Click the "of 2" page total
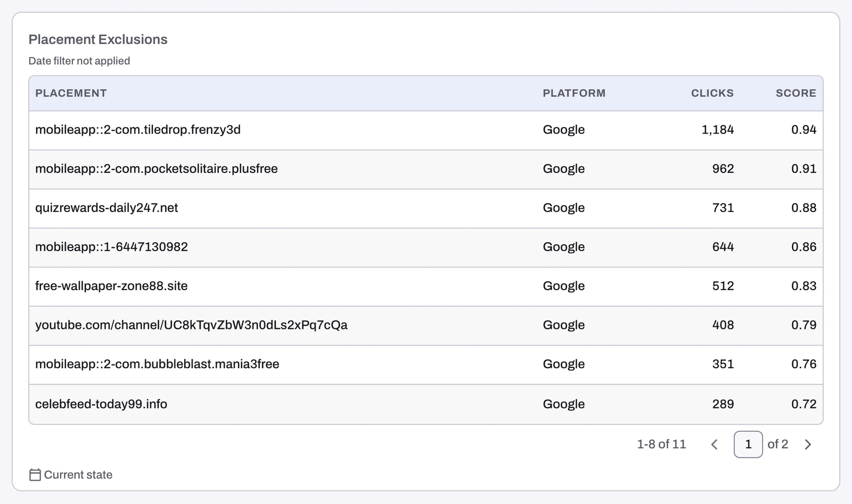The image size is (852, 504). (777, 444)
